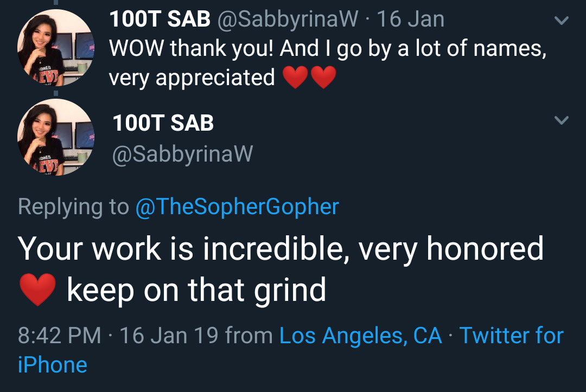
Task: Open the profile photo on the main tweet
Action: (x=56, y=137)
